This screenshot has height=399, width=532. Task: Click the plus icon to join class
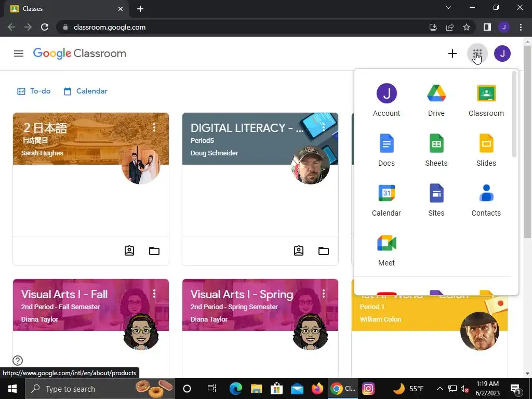point(453,54)
